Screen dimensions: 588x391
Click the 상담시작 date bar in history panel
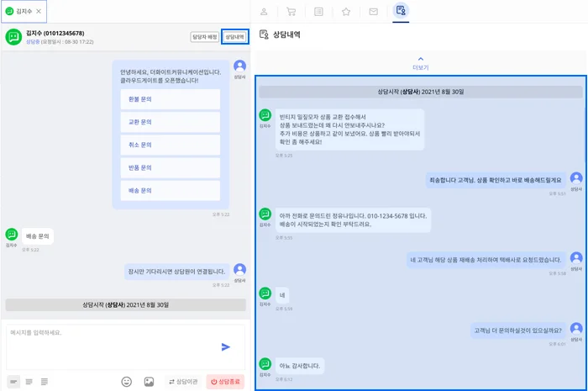pos(420,92)
